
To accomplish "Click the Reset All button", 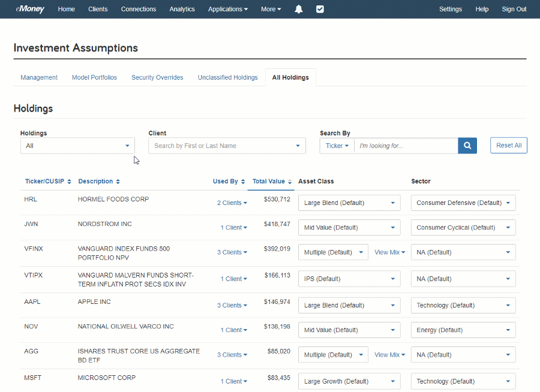I will click(509, 145).
